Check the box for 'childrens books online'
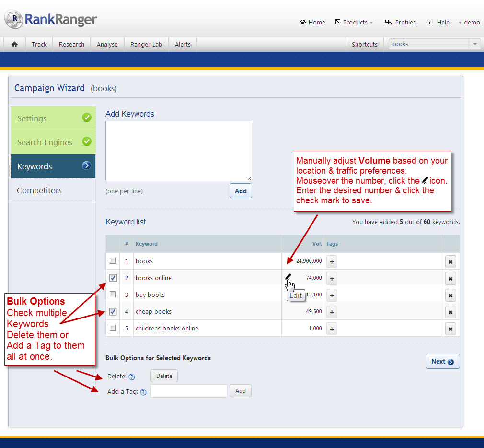Image resolution: width=484 pixels, height=448 pixels. [113, 328]
